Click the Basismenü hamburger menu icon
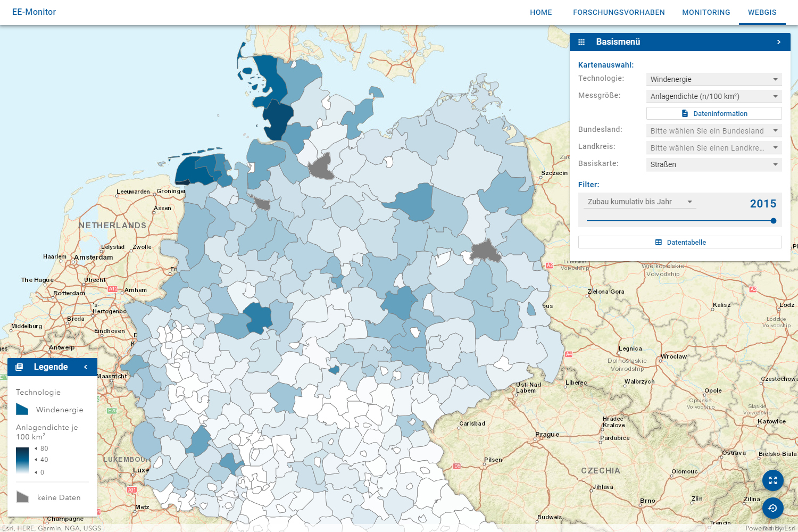 [x=581, y=42]
